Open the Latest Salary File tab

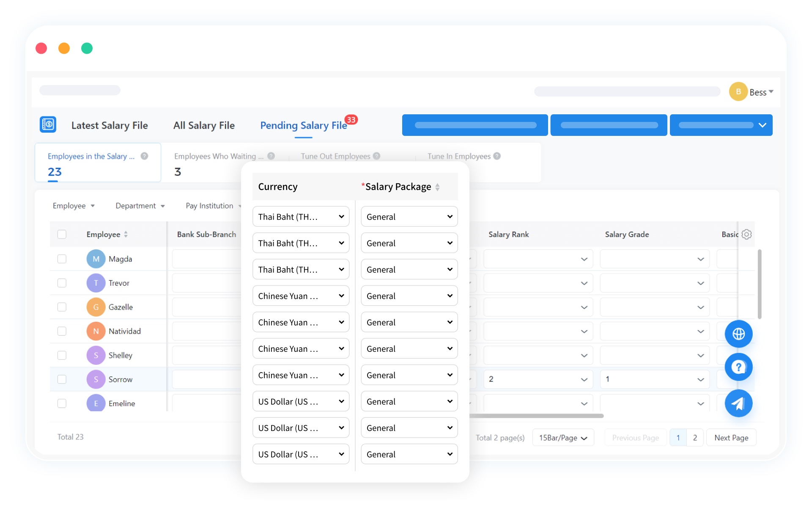click(110, 125)
